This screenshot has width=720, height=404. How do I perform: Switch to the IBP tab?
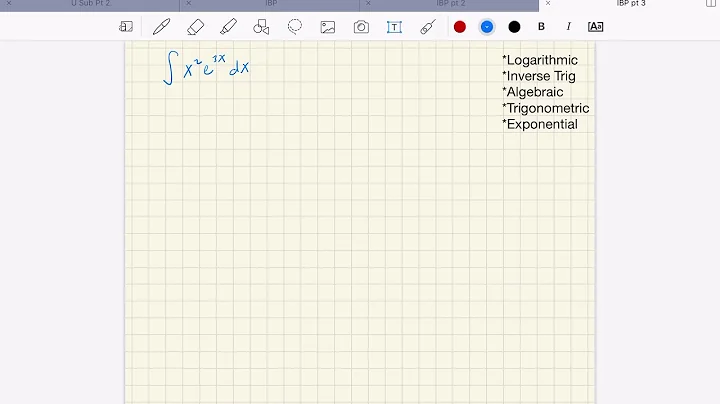[271, 3]
